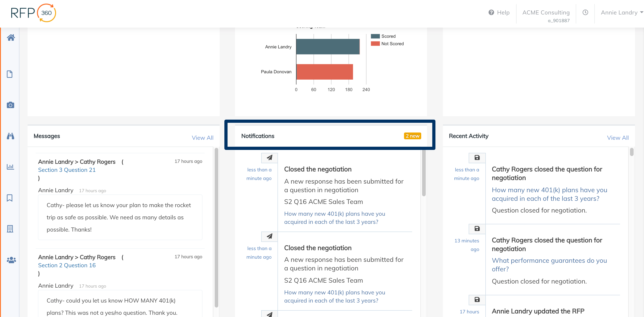Click the clock history icon in header

[585, 12]
